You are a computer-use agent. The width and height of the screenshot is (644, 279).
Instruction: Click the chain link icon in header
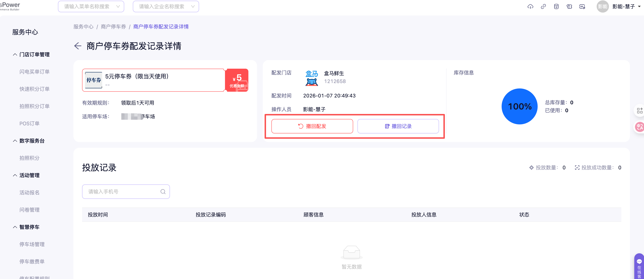[543, 6]
